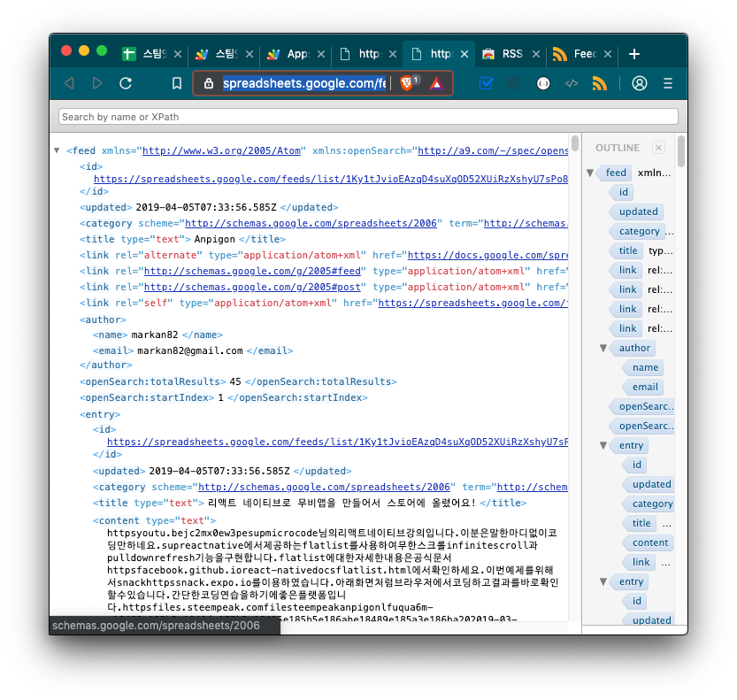Open the browser hamburger menu

(x=668, y=83)
